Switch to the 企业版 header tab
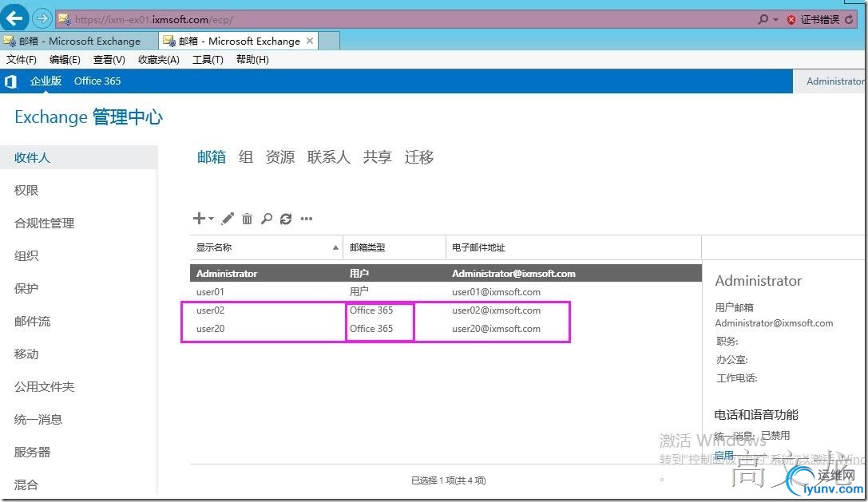 click(x=46, y=81)
